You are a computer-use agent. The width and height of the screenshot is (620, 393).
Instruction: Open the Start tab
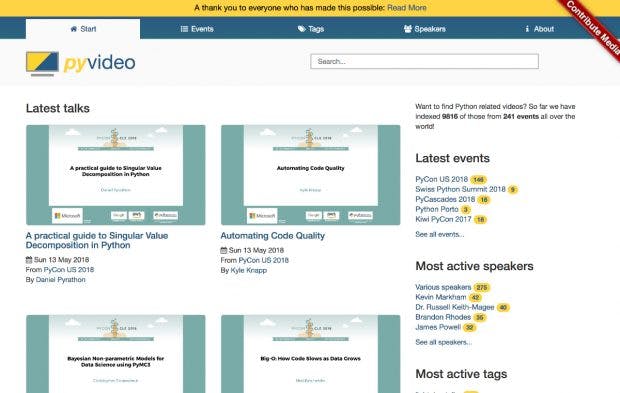(x=83, y=29)
